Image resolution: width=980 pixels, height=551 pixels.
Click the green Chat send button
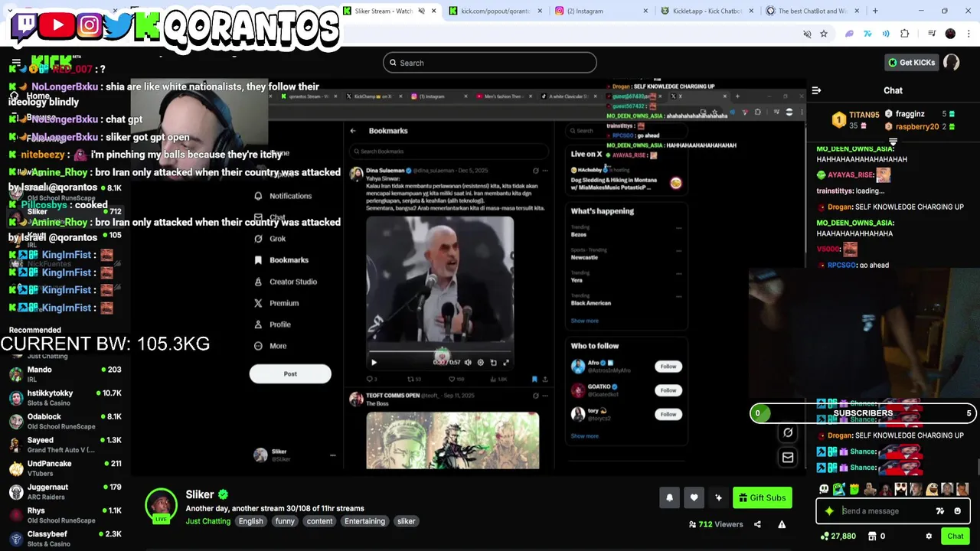955,536
